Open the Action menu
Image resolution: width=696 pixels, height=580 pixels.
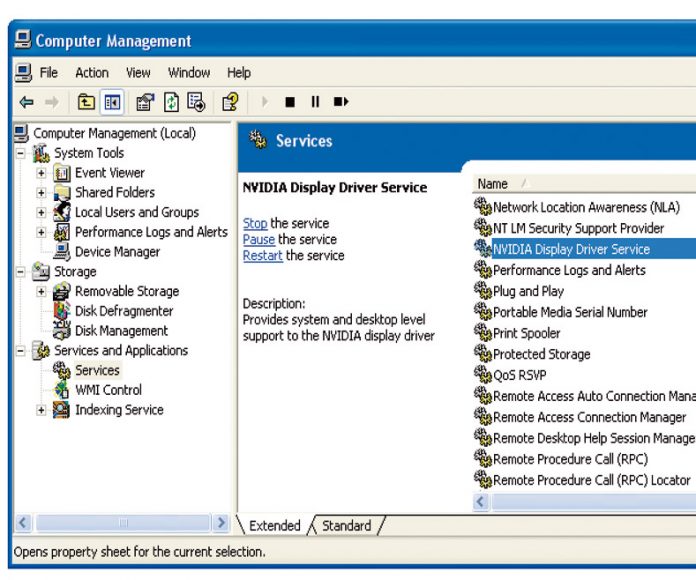click(x=93, y=73)
